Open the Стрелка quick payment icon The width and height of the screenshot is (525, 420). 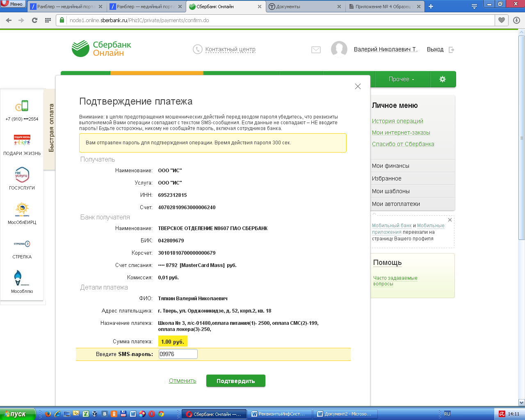(22, 244)
